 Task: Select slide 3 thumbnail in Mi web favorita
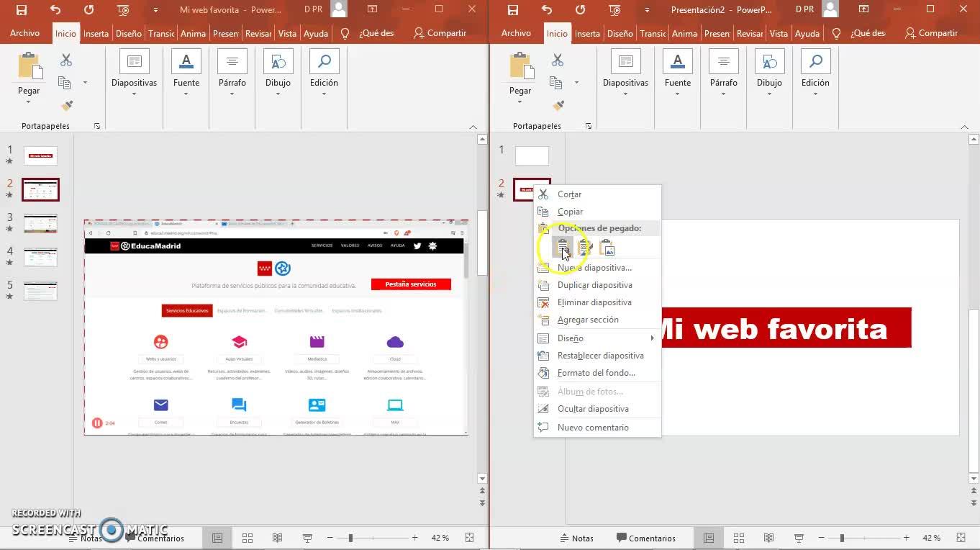(x=40, y=223)
